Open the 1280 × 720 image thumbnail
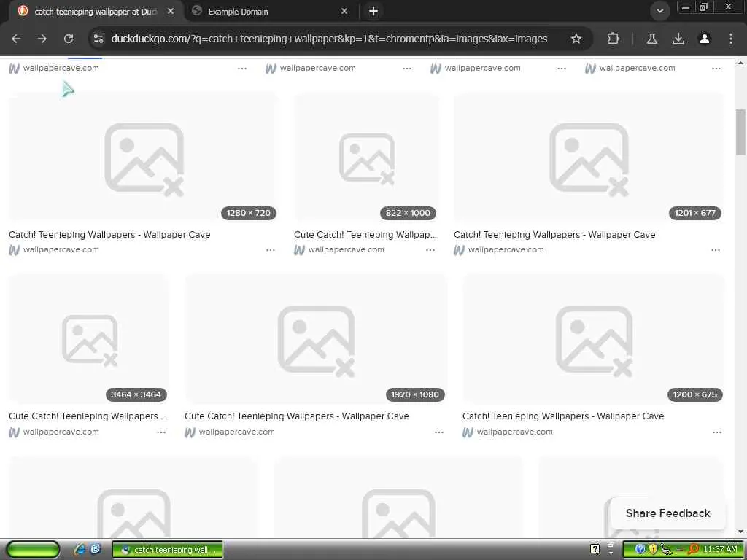 [x=142, y=157]
